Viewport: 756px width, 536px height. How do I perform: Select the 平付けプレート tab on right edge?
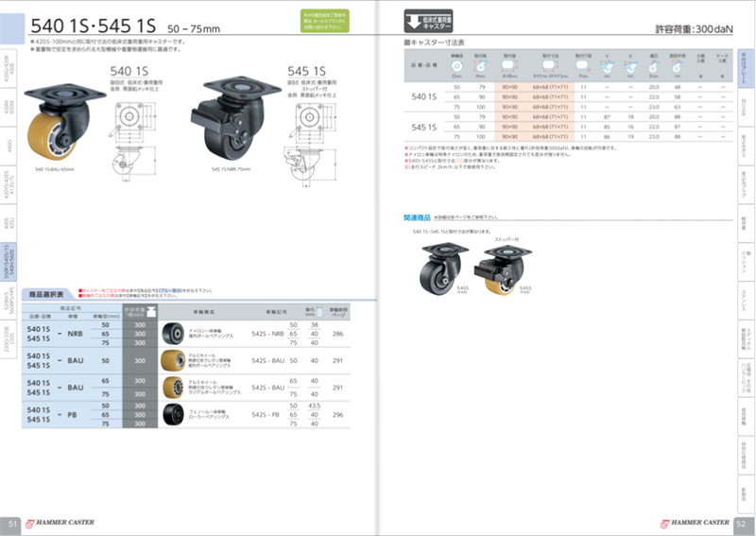pyautogui.click(x=746, y=68)
